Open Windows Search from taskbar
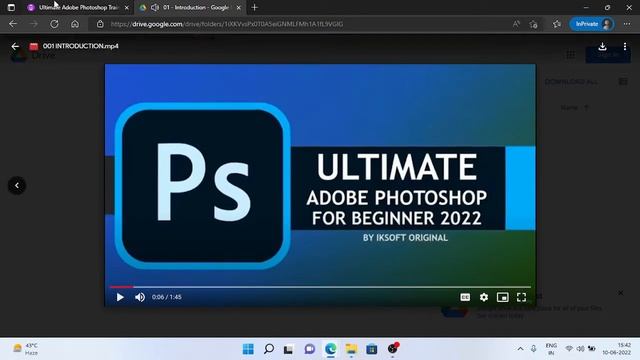The image size is (640, 360). [269, 349]
